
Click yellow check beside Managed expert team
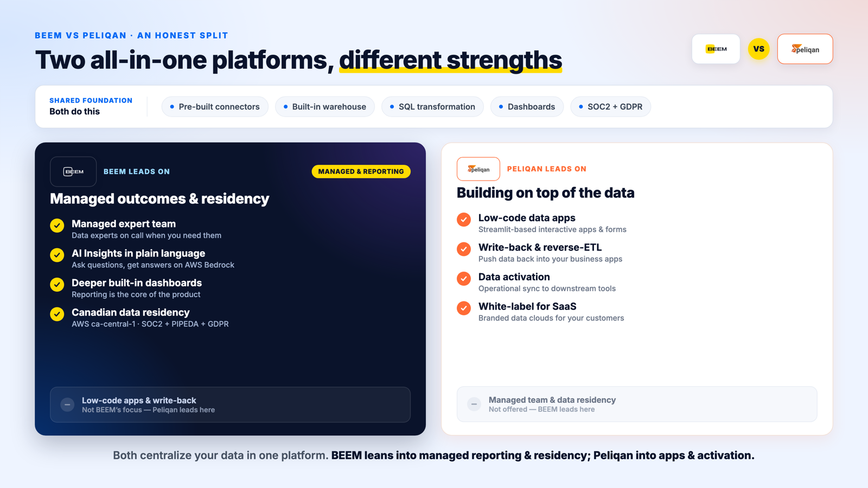coord(57,225)
